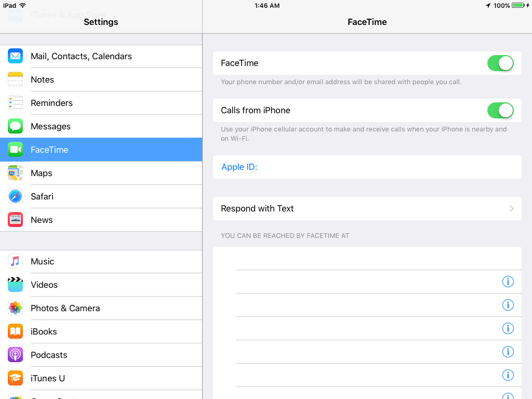The image size is (532, 399).
Task: Open the Respond with Text options
Action: 367,209
